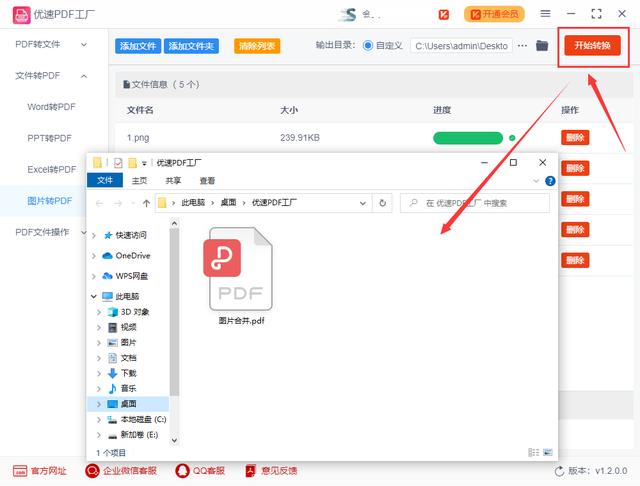
Task: Open the 共享 ribbon tab
Action: pyautogui.click(x=173, y=180)
